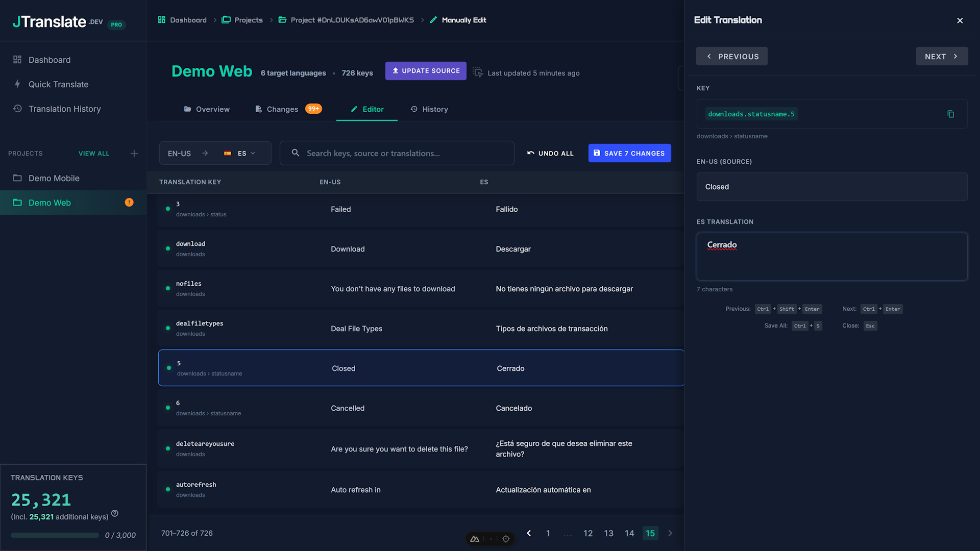The height and width of the screenshot is (551, 980).
Task: Click the search keys input field
Action: point(397,153)
